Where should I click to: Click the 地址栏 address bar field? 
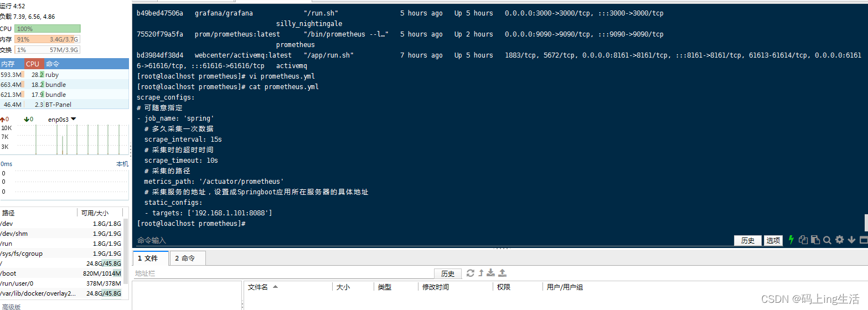click(283, 273)
